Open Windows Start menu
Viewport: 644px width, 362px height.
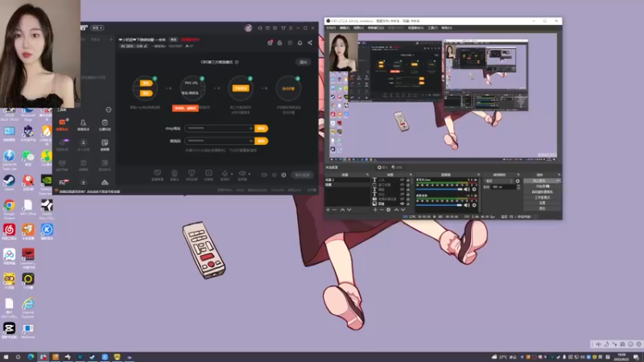point(6,356)
